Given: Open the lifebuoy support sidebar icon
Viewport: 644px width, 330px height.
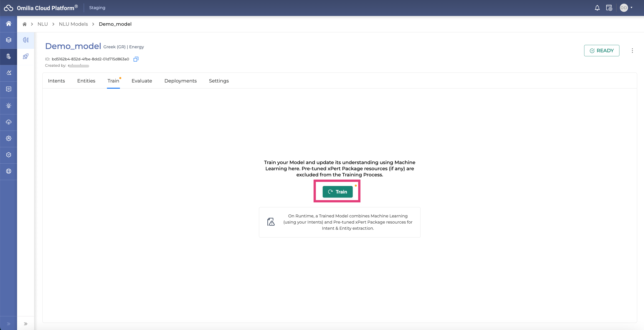Looking at the screenshot, I should tap(8, 171).
